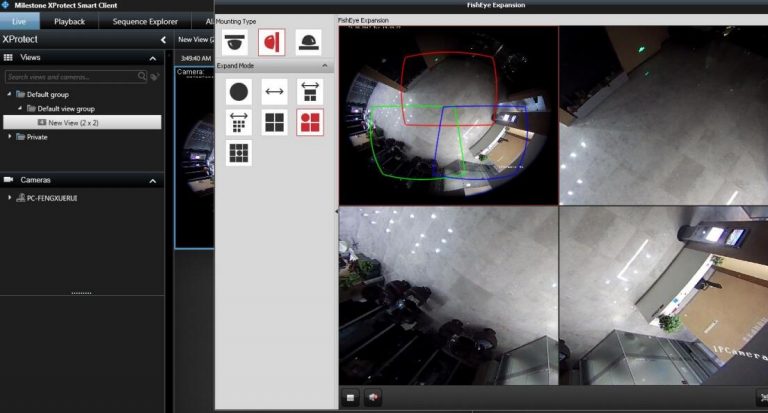This screenshot has height=413, width=768.
Task: Pick the nine-split grid expand mode
Action: coord(238,153)
